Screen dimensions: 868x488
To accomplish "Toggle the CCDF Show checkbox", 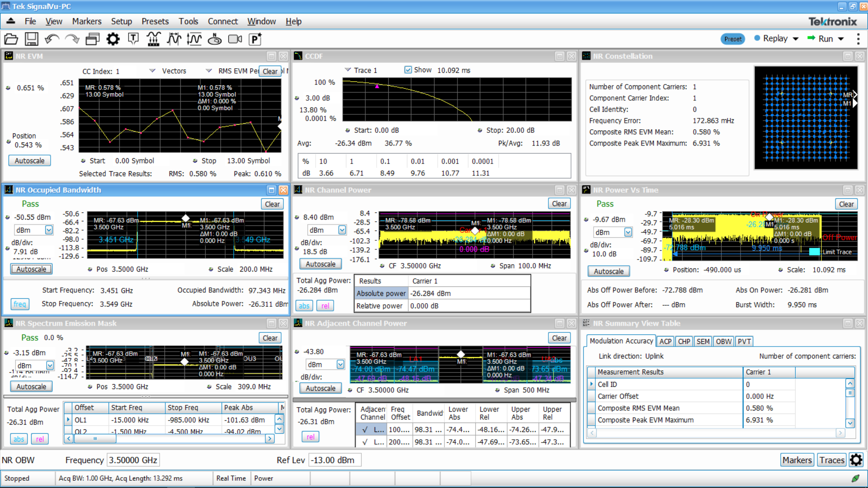I will (408, 70).
